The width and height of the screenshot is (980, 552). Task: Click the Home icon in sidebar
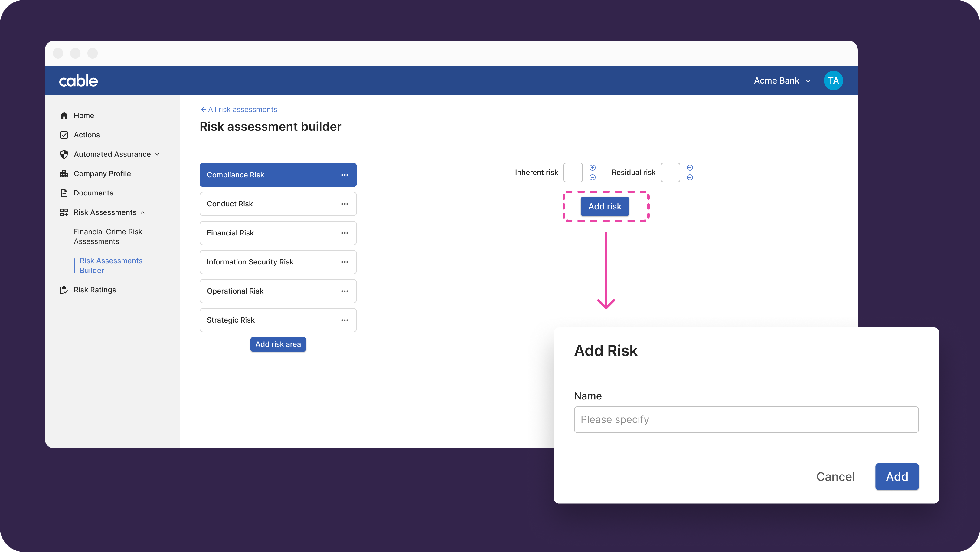coord(64,115)
